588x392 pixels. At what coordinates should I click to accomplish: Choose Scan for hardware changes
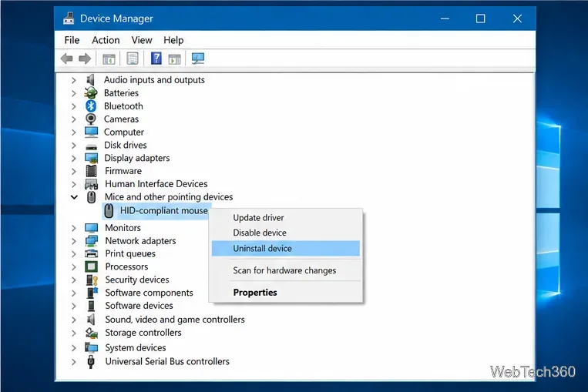[284, 270]
